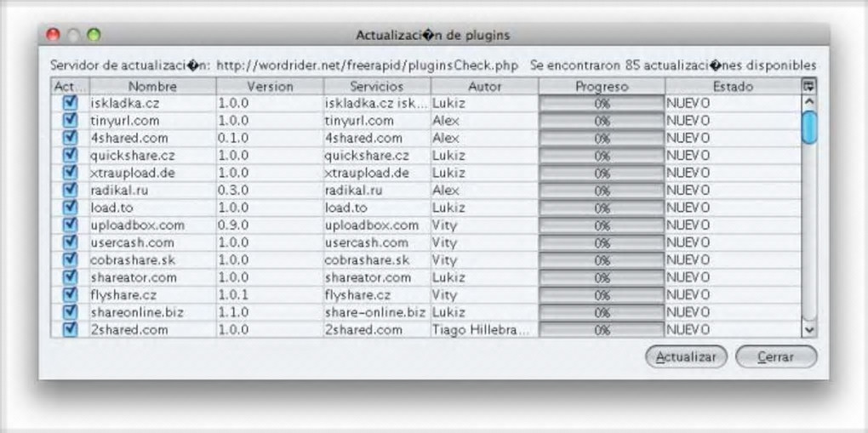The width and height of the screenshot is (868, 433).
Task: Uncheck the usercash.com checkbox
Action: [70, 242]
